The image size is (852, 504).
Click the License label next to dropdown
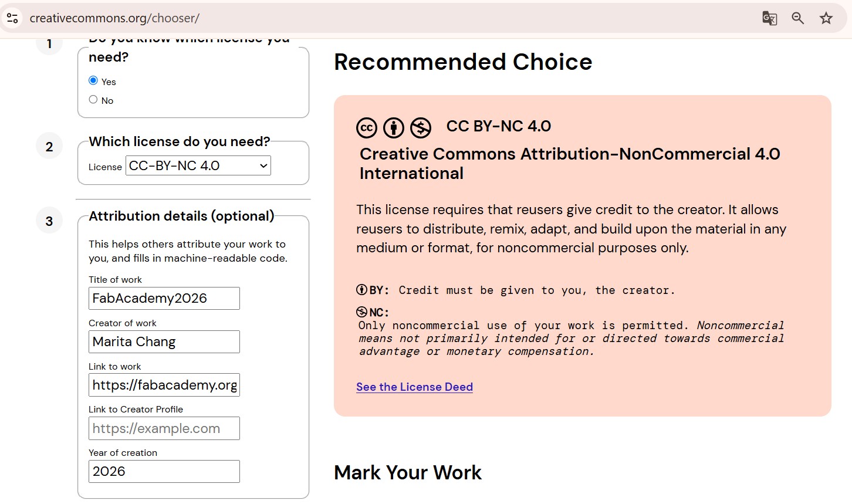pos(105,167)
